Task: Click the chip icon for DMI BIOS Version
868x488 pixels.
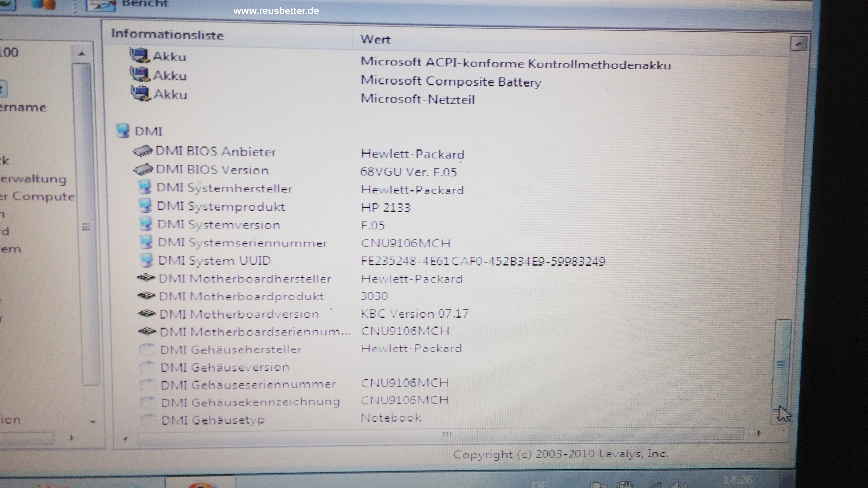Action: tap(143, 169)
